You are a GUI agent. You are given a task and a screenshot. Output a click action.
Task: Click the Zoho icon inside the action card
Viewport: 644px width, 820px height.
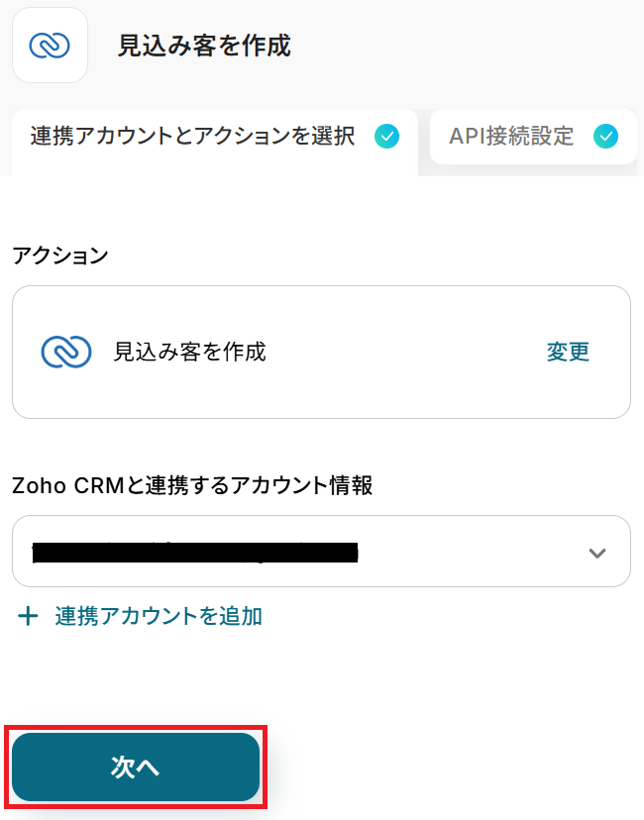click(x=66, y=352)
